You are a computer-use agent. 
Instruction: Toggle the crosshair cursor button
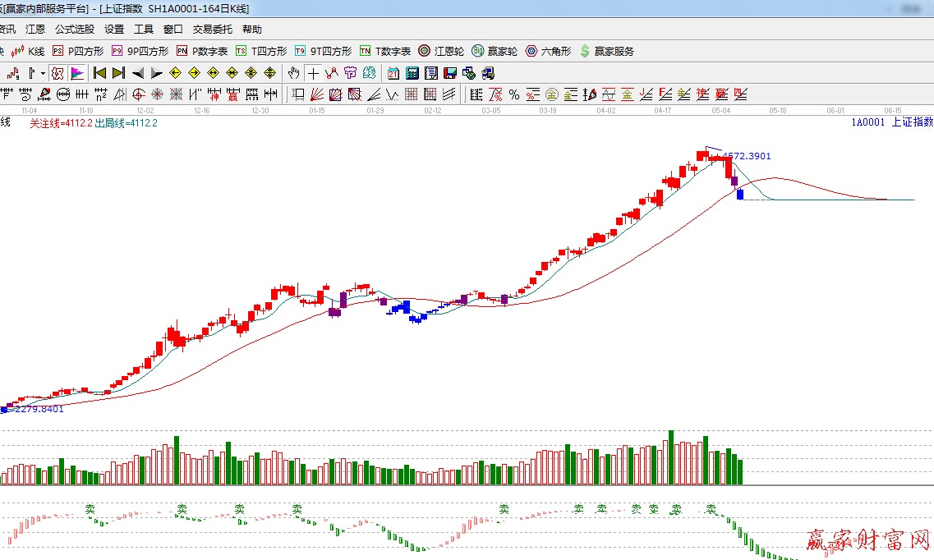coord(313,73)
